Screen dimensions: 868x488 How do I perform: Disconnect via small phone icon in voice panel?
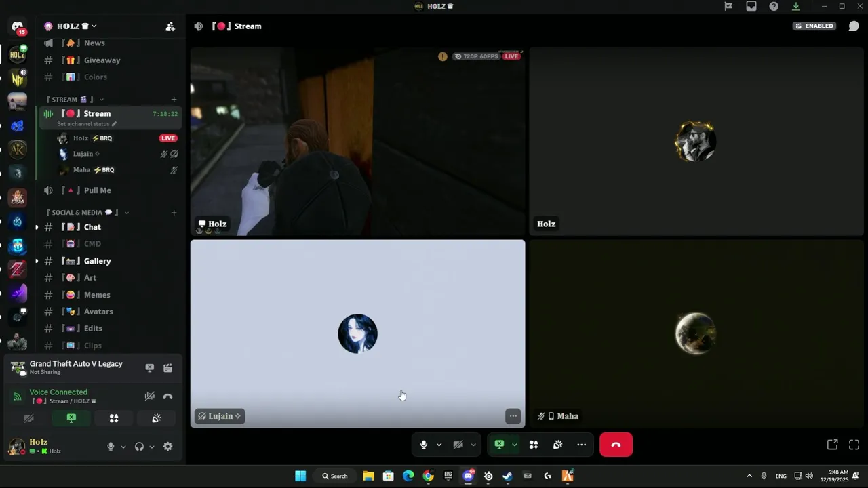point(167,396)
